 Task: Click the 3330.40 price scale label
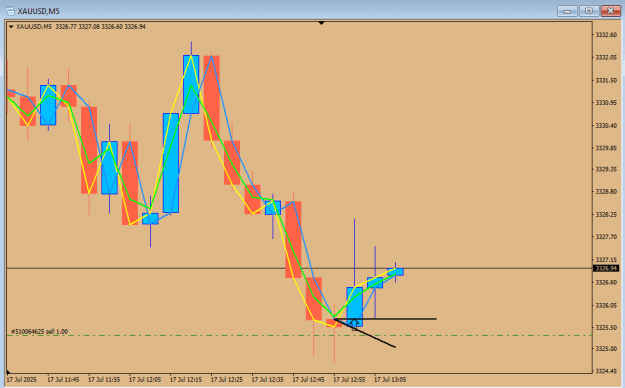[606, 126]
